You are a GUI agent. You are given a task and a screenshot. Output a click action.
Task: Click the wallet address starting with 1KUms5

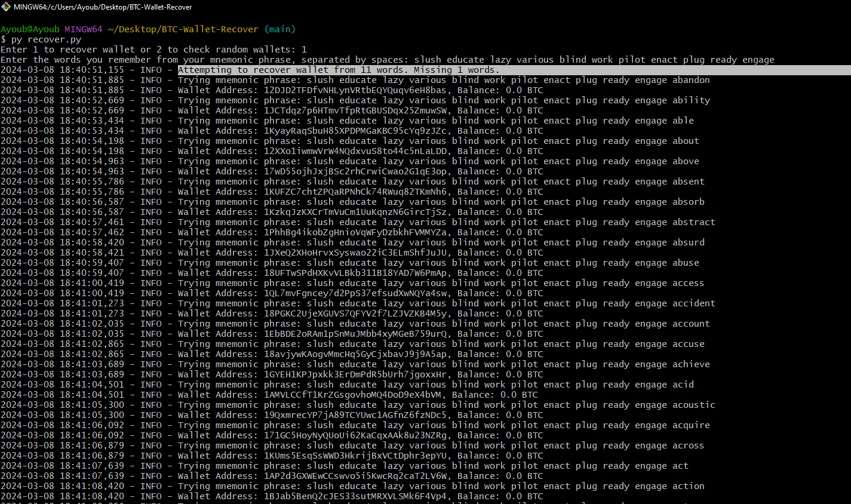click(x=355, y=456)
